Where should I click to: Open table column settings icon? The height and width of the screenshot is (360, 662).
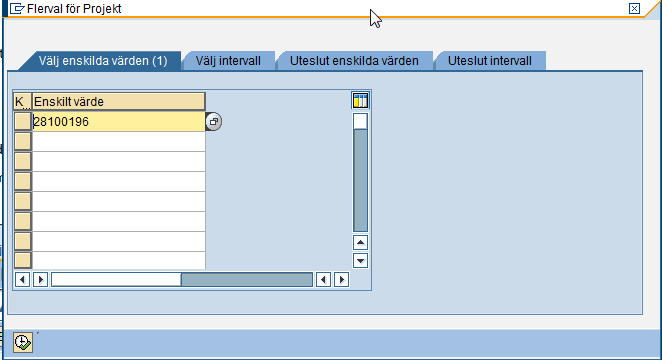(360, 101)
